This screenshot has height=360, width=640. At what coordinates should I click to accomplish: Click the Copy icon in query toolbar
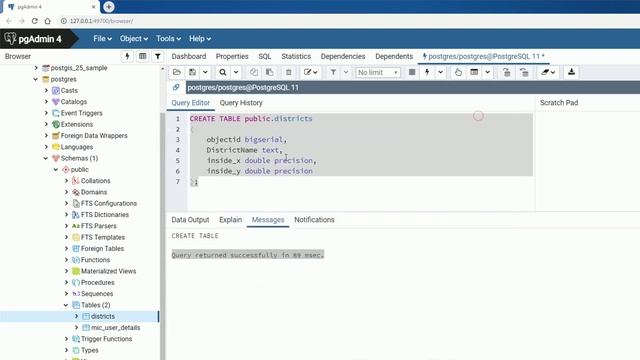click(253, 72)
